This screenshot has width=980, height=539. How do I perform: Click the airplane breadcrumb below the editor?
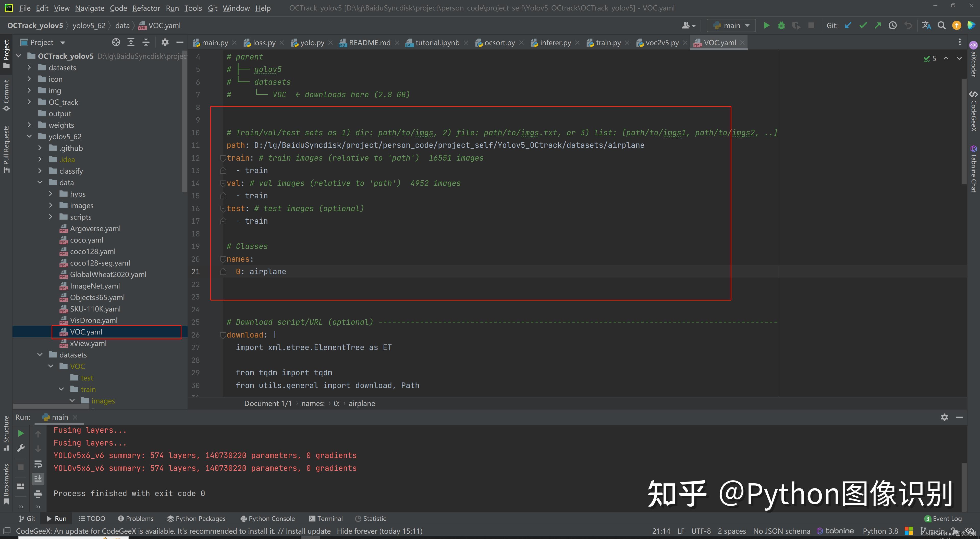click(361, 403)
